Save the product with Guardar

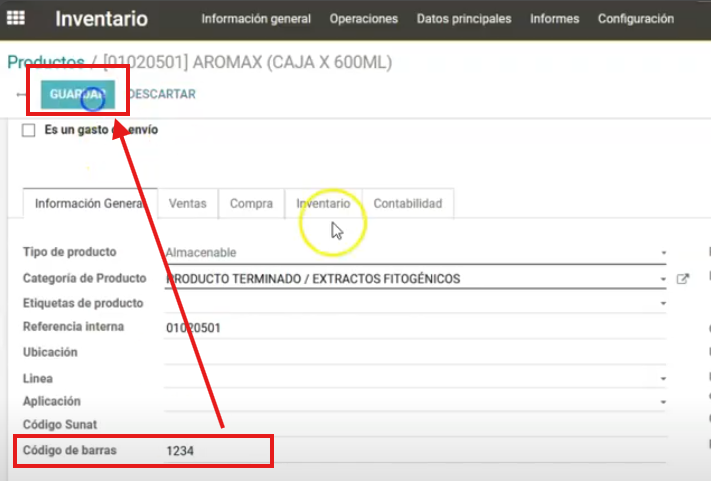78,94
